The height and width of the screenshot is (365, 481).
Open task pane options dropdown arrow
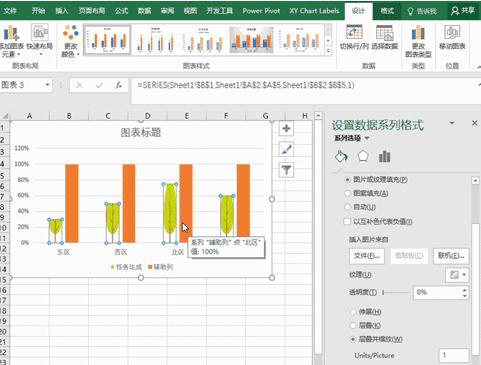coord(452,123)
